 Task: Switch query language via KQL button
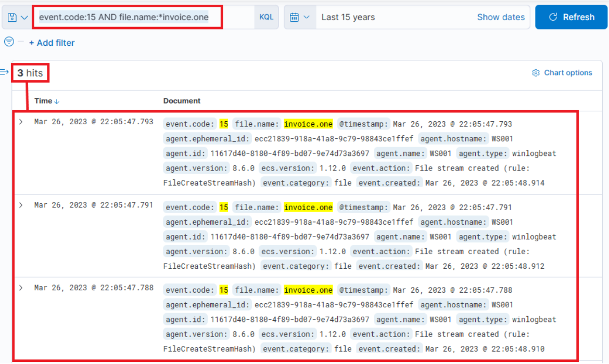[x=266, y=17]
